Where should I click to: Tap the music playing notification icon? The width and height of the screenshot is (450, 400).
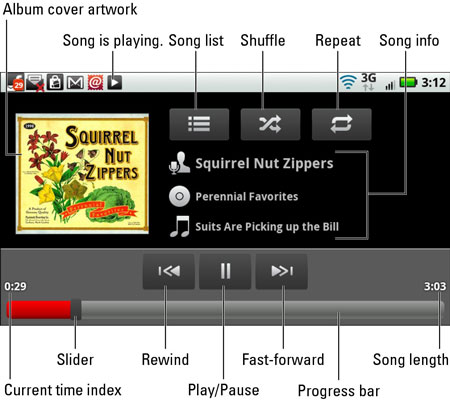coord(114,82)
